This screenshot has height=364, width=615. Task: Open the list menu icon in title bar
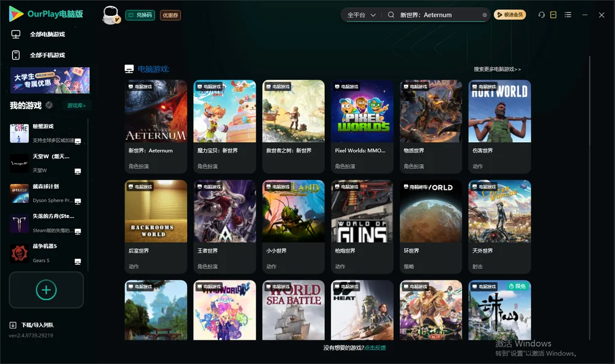(568, 15)
